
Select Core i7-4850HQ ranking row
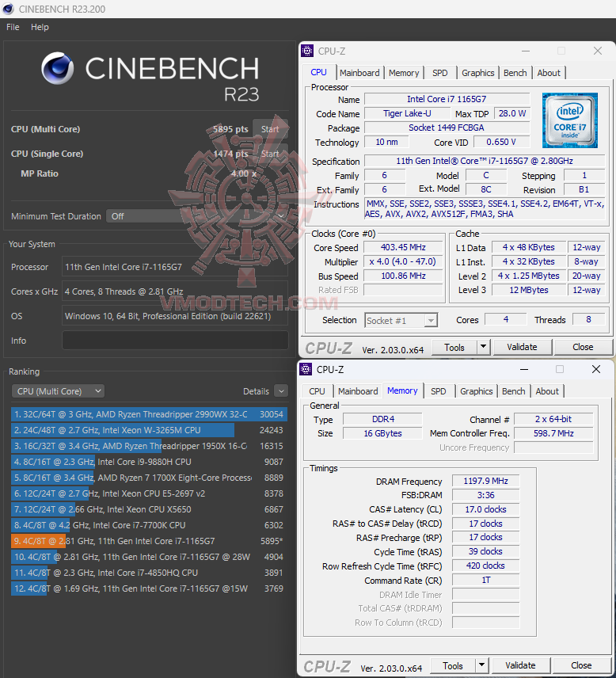[x=149, y=573]
